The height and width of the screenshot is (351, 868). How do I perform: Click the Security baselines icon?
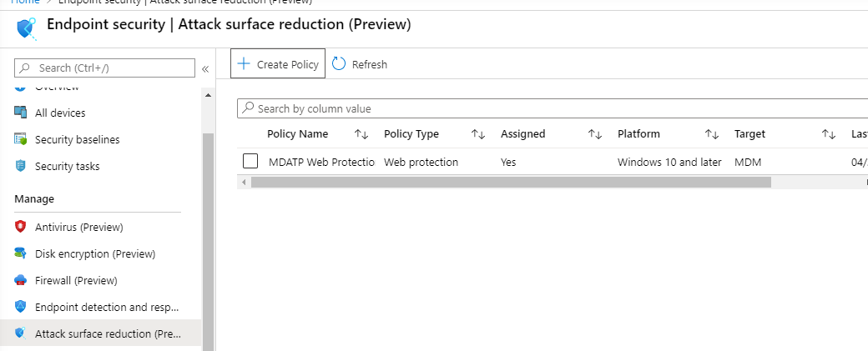pyautogui.click(x=21, y=139)
